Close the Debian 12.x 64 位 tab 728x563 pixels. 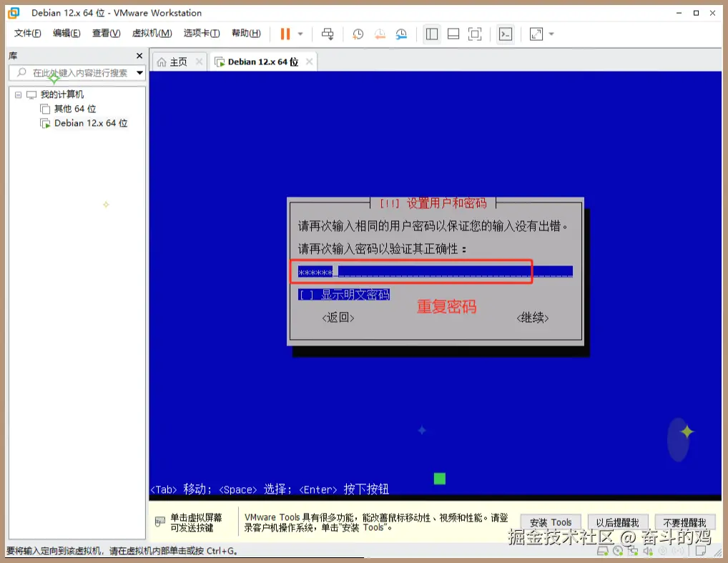[309, 62]
